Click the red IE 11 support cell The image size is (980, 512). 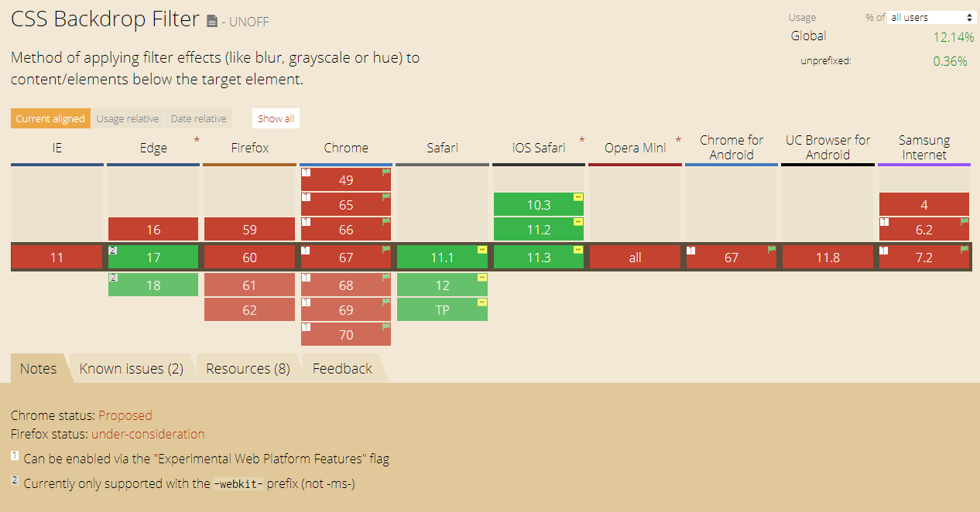tap(57, 258)
